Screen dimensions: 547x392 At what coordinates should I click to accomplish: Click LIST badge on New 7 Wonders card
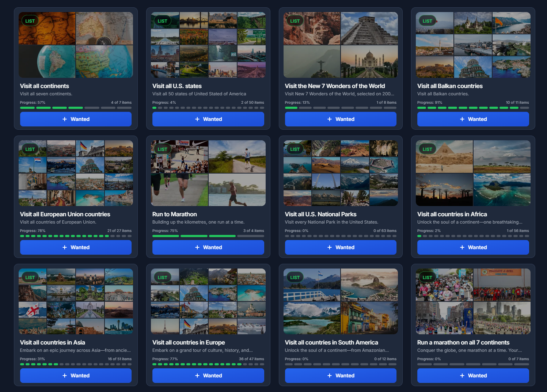(295, 21)
